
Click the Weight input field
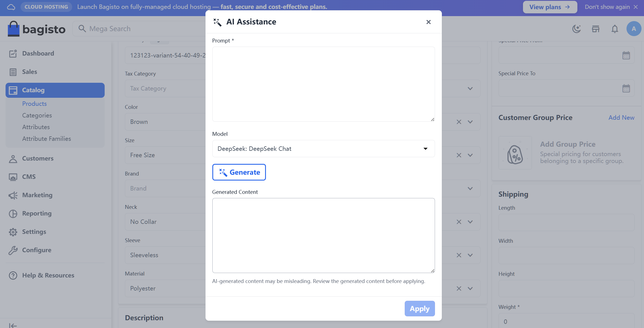pos(566,321)
